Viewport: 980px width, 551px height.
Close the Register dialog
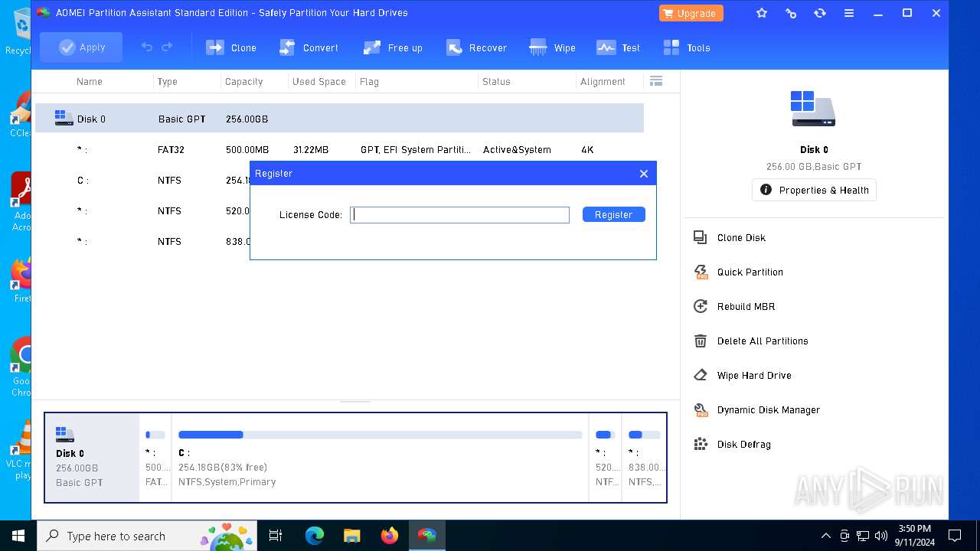[644, 174]
